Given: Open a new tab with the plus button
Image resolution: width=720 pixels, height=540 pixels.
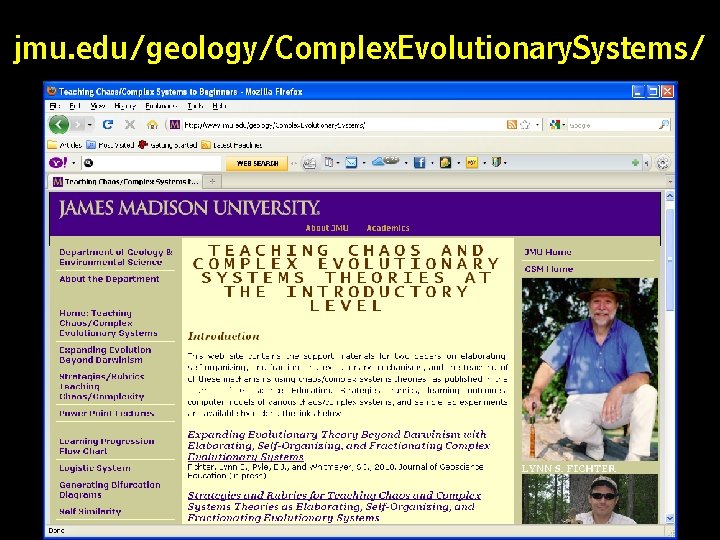Looking at the screenshot, I should pos(212,182).
